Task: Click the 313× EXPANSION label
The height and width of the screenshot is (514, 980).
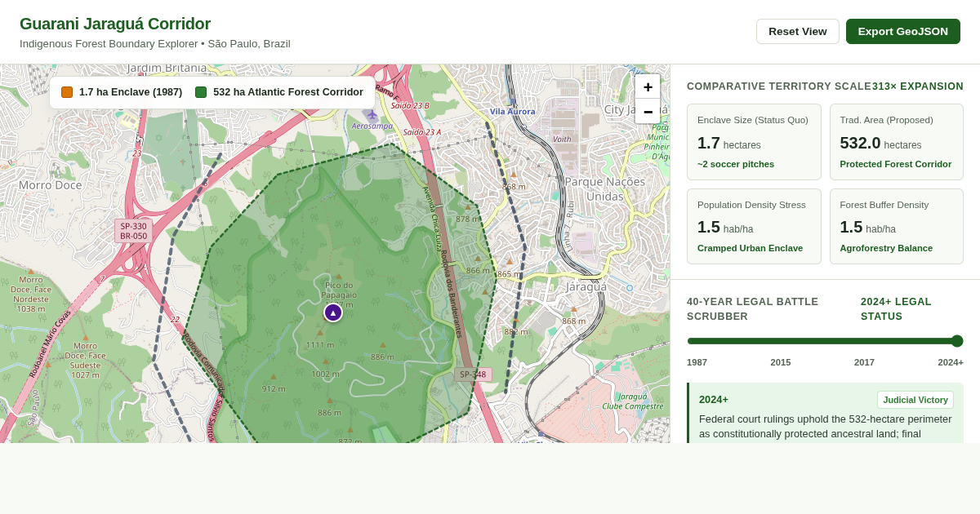Action: point(918,86)
